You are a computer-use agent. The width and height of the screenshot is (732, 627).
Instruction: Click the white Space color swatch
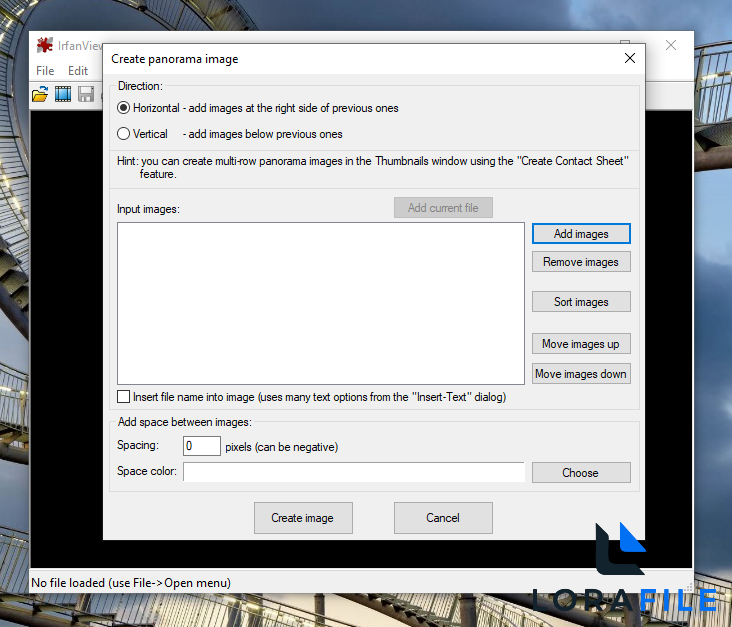click(x=354, y=472)
